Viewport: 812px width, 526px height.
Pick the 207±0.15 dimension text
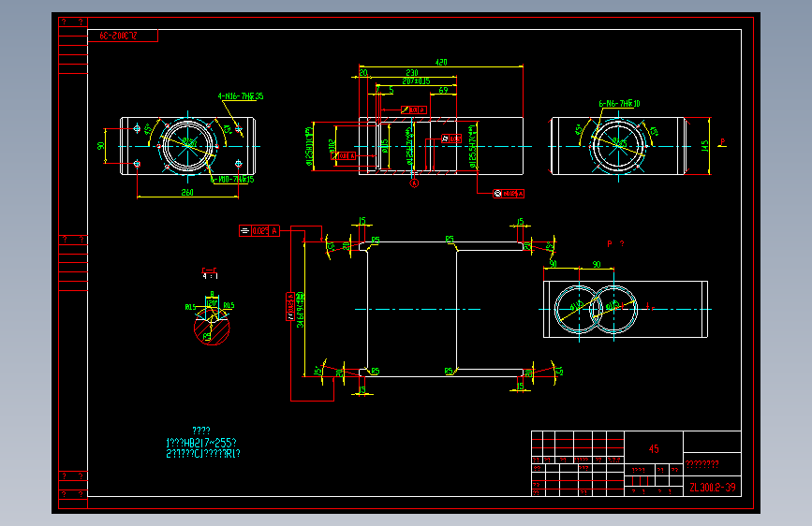[x=416, y=80]
